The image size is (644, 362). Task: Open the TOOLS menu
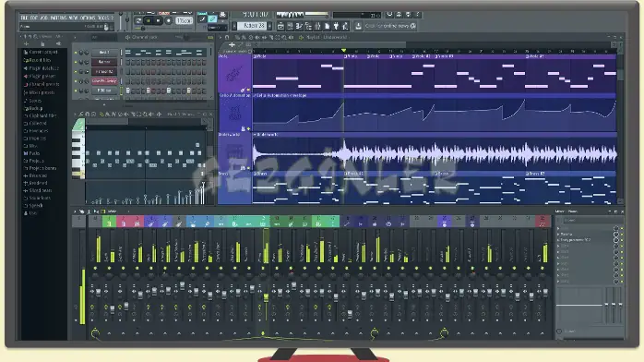tap(103, 18)
